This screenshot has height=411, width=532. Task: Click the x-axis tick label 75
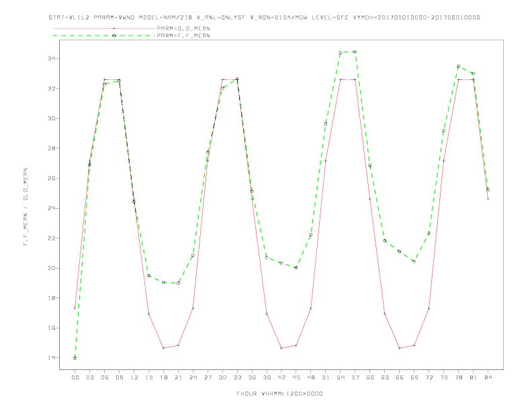tap(444, 377)
